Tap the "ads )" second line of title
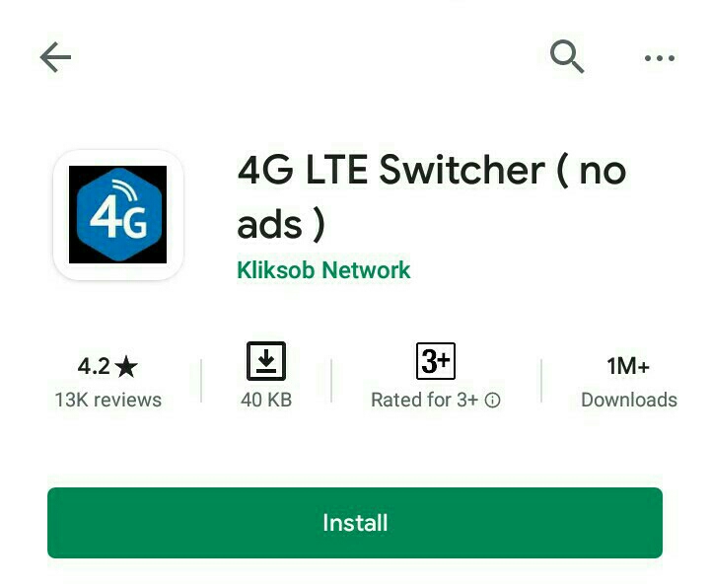 281,225
